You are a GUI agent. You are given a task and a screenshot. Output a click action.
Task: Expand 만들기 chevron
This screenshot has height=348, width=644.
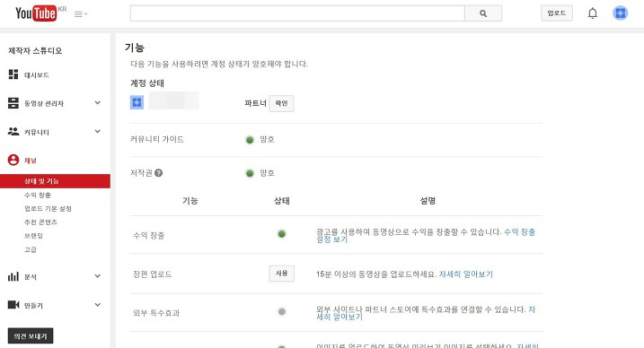tap(97, 305)
